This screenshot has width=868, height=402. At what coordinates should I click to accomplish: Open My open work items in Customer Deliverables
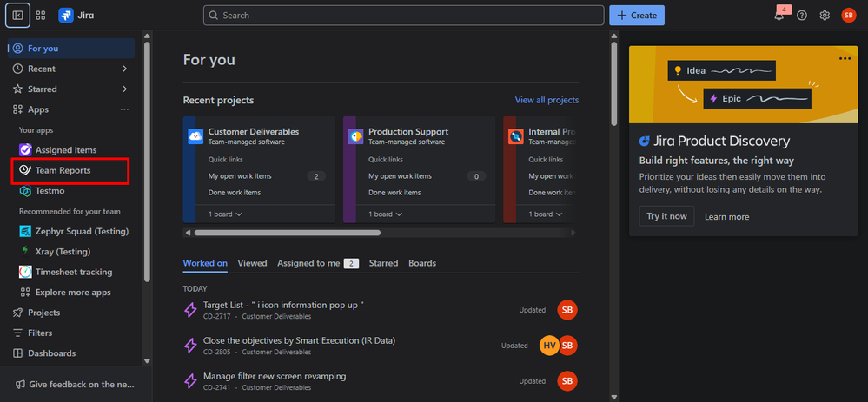(x=240, y=176)
